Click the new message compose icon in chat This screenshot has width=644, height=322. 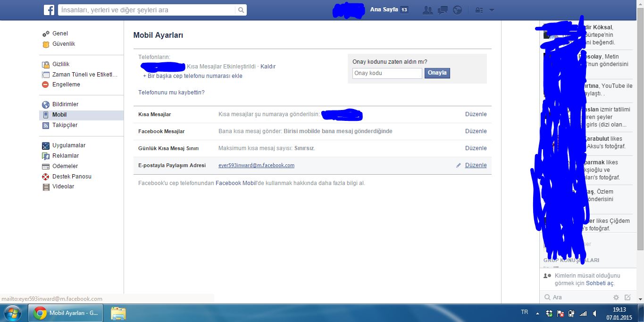tap(627, 297)
